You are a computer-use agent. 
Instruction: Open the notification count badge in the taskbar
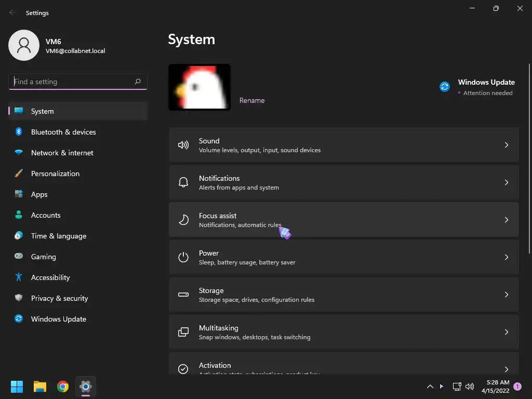tap(517, 387)
